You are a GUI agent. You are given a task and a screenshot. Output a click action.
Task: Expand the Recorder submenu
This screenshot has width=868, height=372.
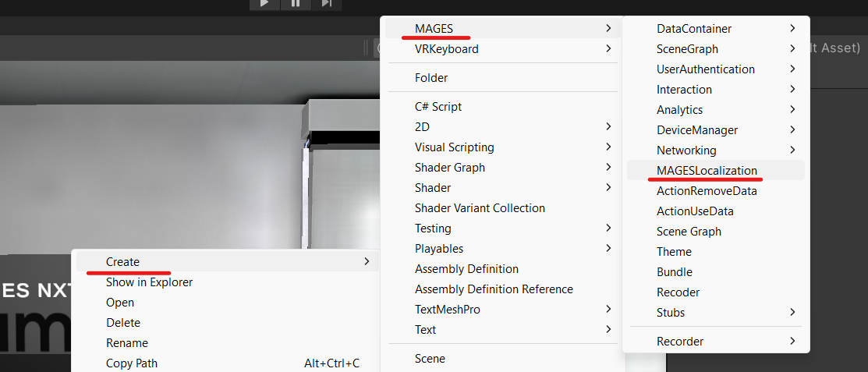coord(716,341)
